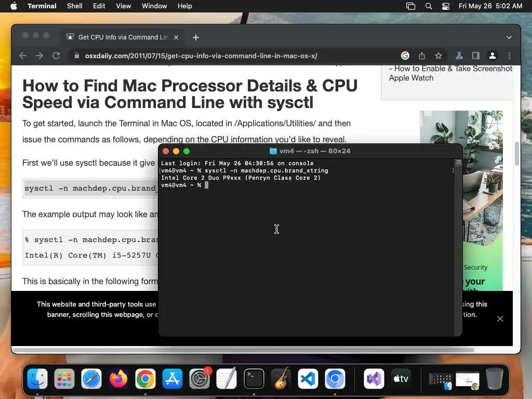Click the page horizontal scrollbar
This screenshot has height=399, width=532.
(x=243, y=350)
